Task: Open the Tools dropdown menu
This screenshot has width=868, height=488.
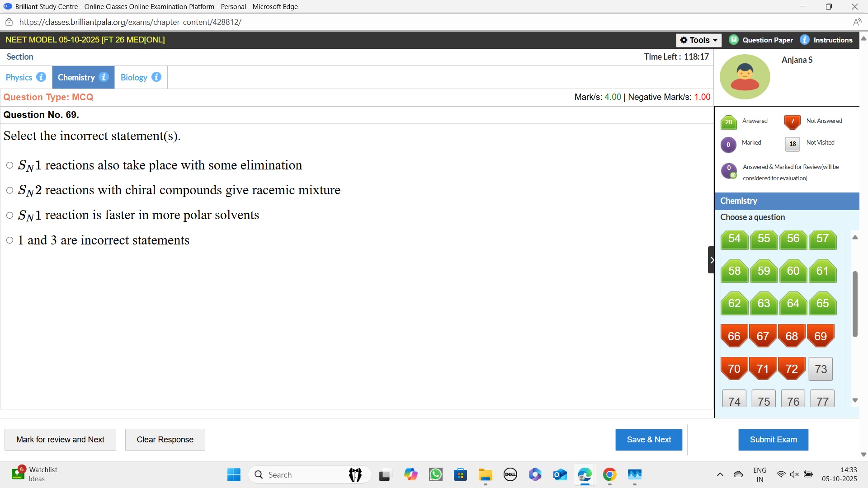Action: [698, 40]
